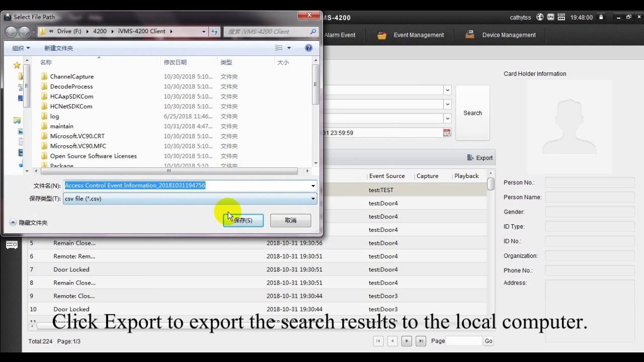Open the help icon in the file dialog
This screenshot has height=362, width=644.
tap(308, 48)
